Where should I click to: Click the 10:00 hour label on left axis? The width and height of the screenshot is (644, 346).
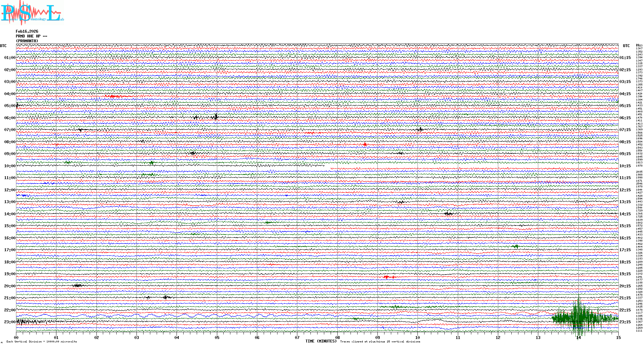coord(10,166)
